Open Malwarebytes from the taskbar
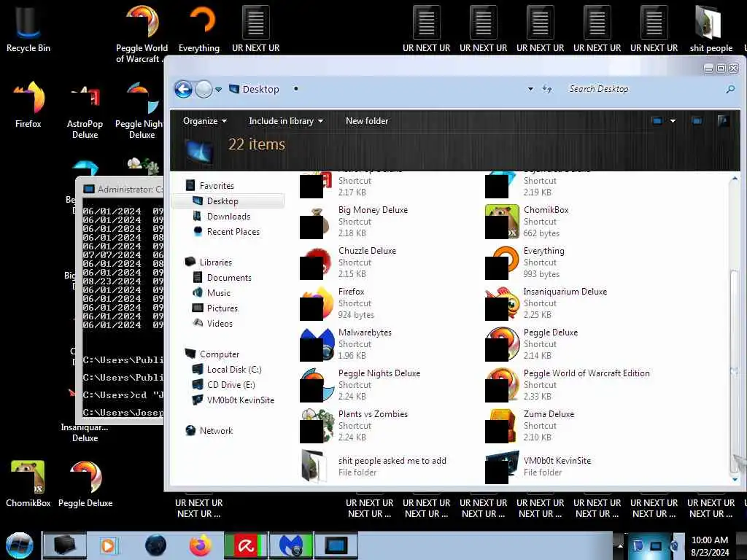Viewport: 747px width, 560px height. 291,545
